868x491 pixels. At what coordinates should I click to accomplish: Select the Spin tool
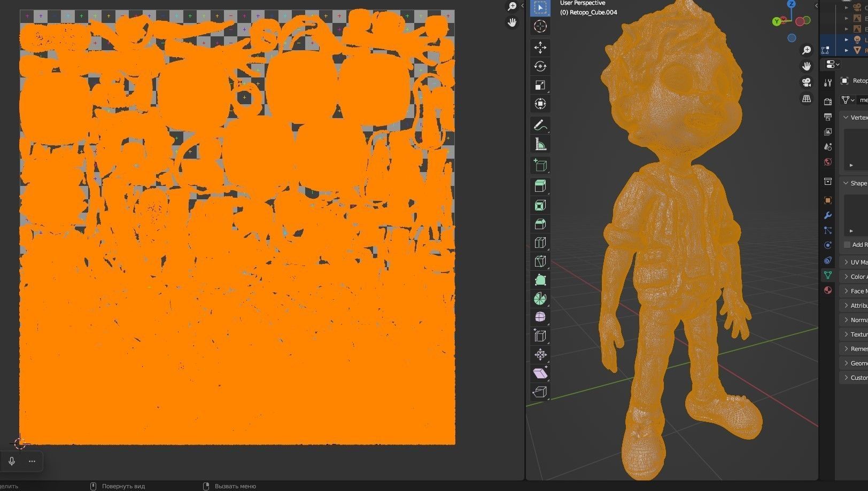coord(540,299)
